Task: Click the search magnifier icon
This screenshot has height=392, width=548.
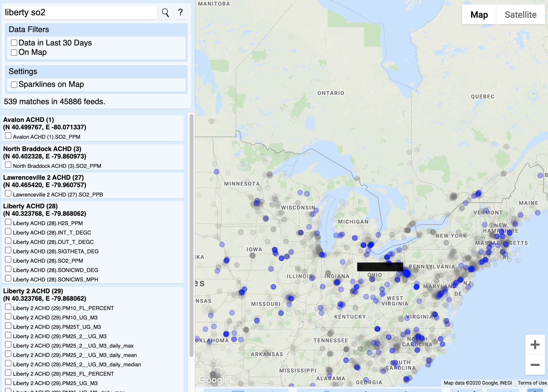Action: coord(165,12)
